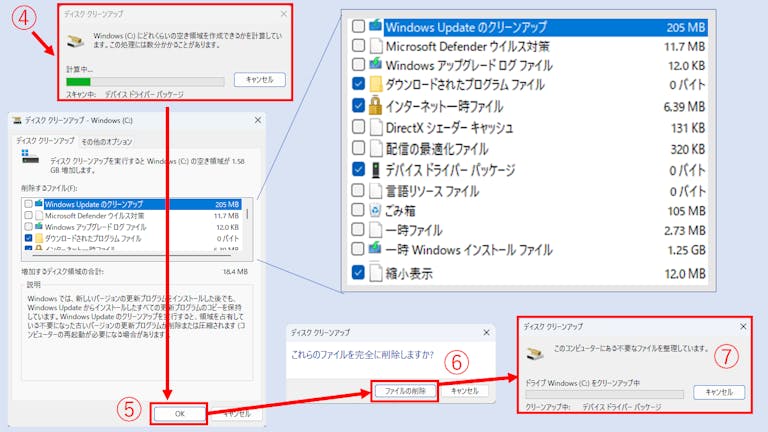Click 縮小表示 file icon in enlarged list
Image resolution: width=768 pixels, height=432 pixels.
(376, 273)
